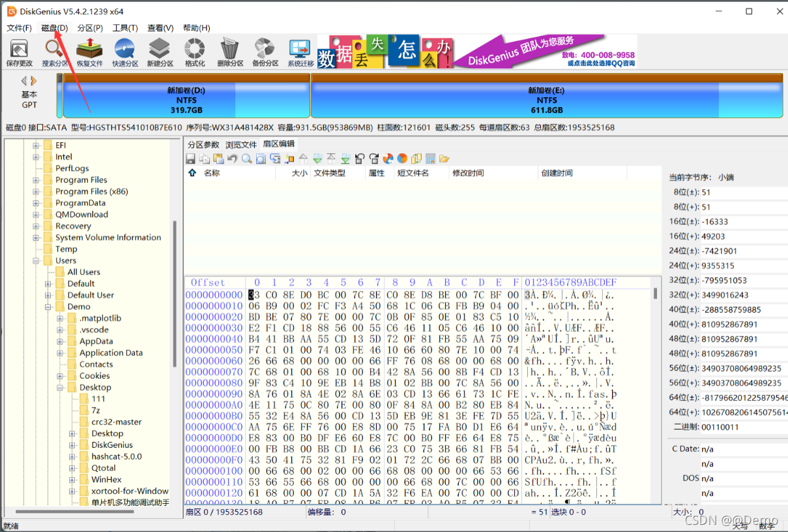Click hex offset row 0000000010
788x532 pixels.
[x=214, y=306]
